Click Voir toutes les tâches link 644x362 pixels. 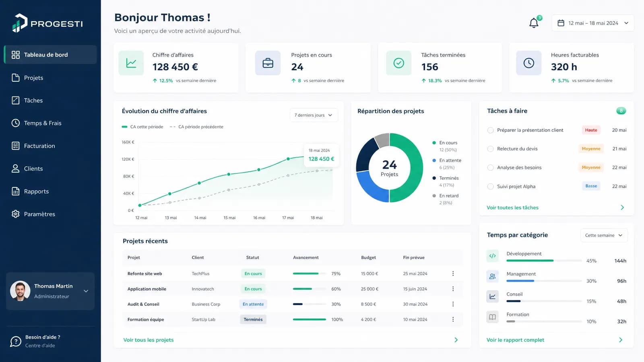point(512,208)
